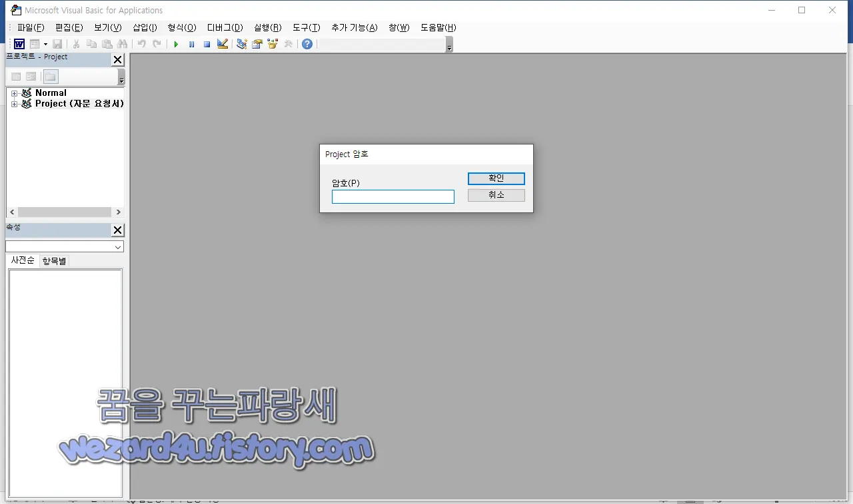
Task: Open the Properties Window toolbar icon
Action: [x=257, y=44]
